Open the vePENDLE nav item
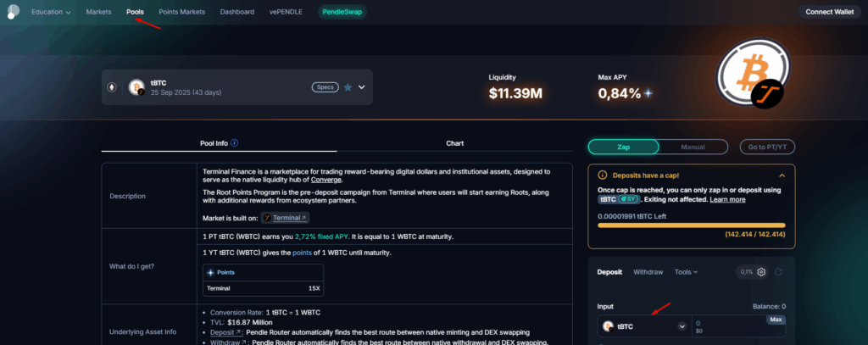Viewport: 868px width, 345px height. pyautogui.click(x=286, y=12)
